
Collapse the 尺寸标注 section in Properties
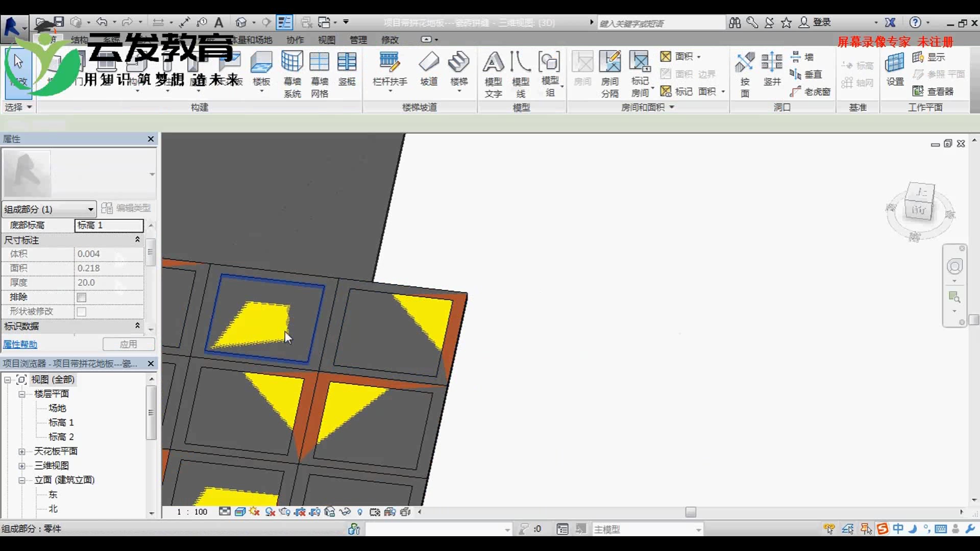click(x=137, y=240)
